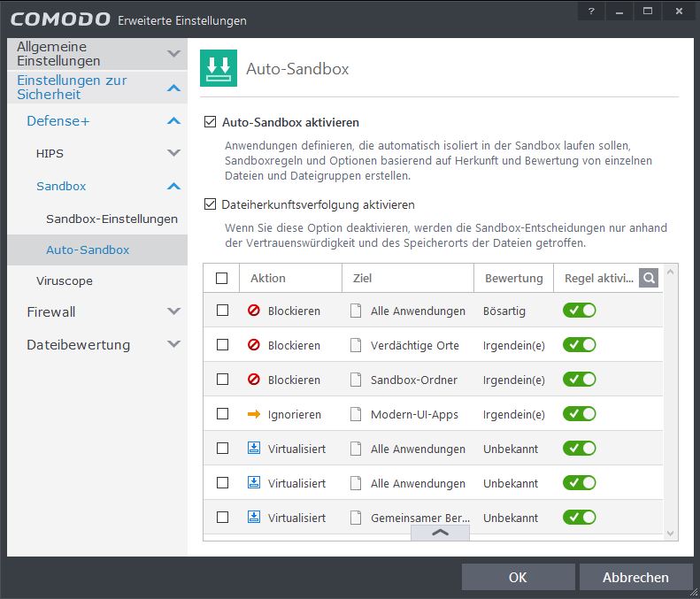The image size is (700, 599).
Task: Open the Sandbox-Einstellungen page
Action: [x=112, y=219]
